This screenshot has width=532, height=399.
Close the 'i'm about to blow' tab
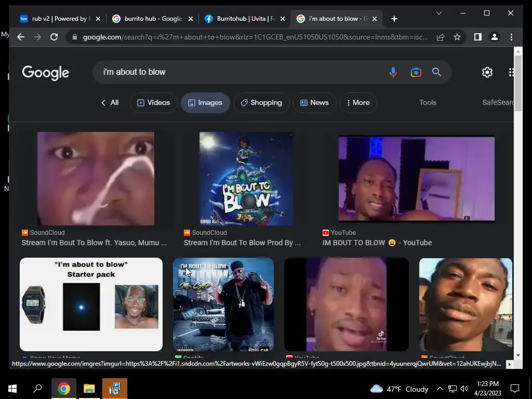click(x=375, y=19)
